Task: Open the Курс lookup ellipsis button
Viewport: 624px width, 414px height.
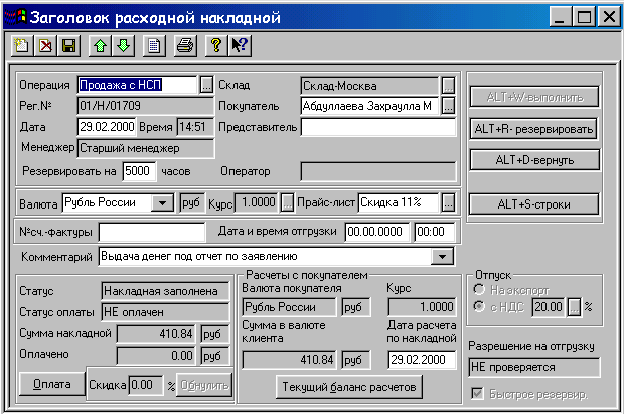Action: (x=287, y=202)
